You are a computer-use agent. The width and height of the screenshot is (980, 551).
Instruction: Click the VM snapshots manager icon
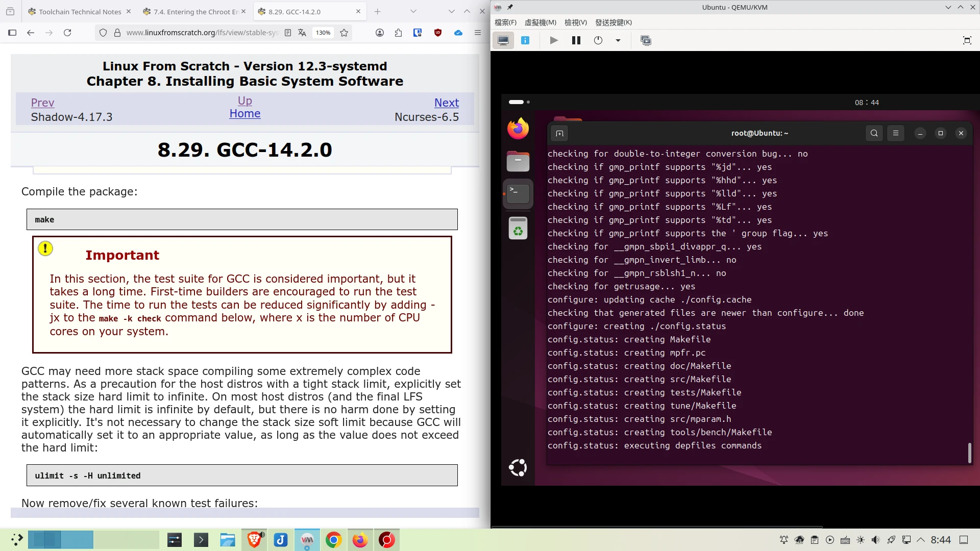646,40
